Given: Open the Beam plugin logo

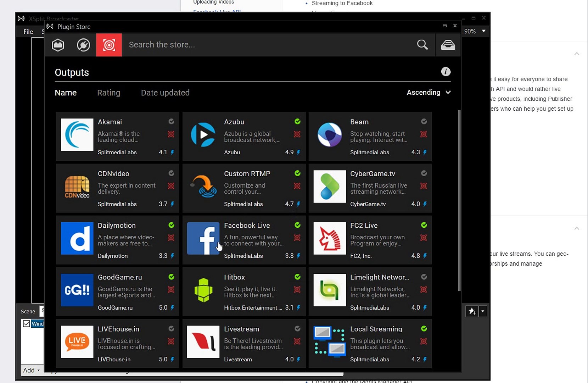Looking at the screenshot, I should [x=330, y=135].
